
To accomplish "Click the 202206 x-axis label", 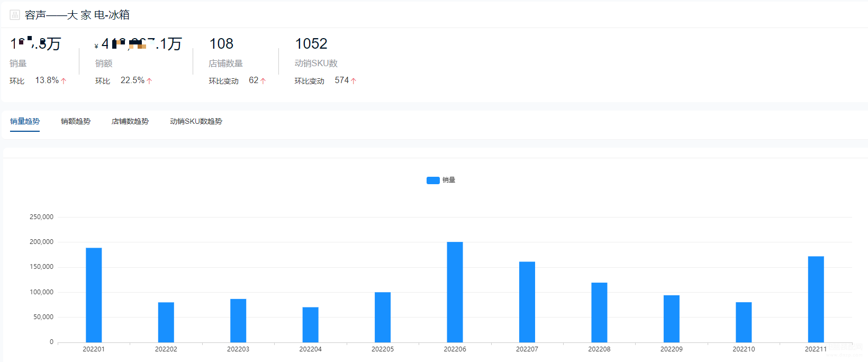I will tap(455, 349).
